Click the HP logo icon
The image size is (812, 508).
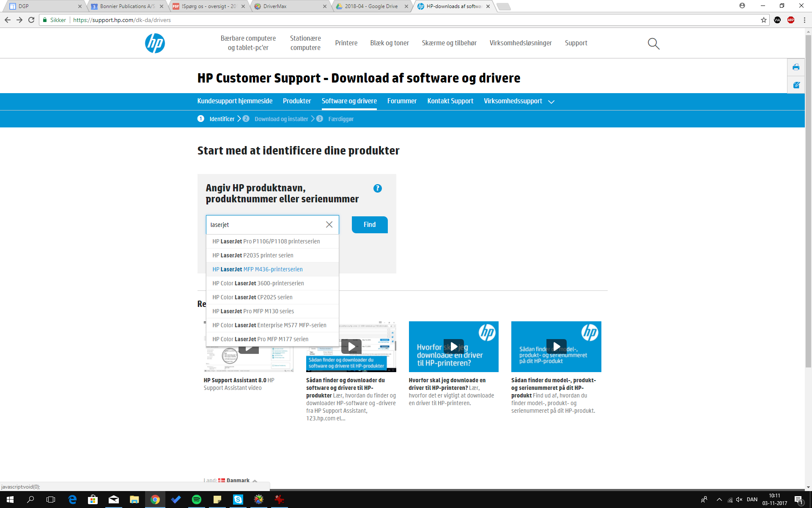pos(155,43)
